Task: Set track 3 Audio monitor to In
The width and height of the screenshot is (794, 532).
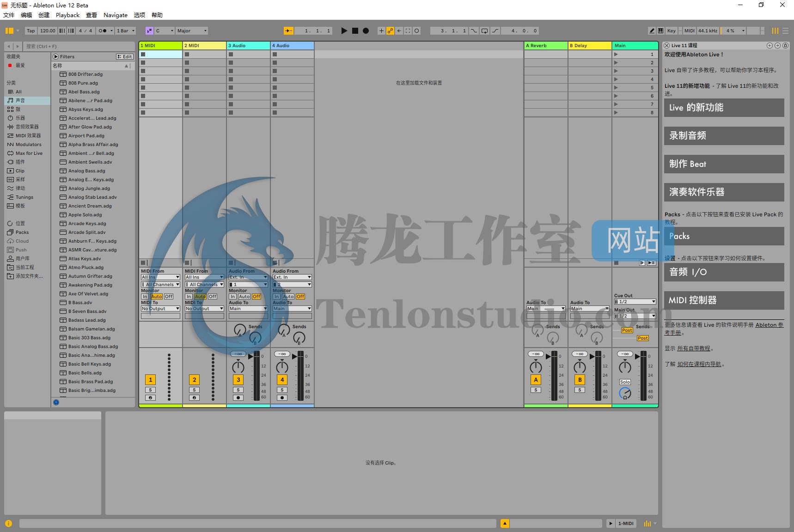Action: coord(233,297)
